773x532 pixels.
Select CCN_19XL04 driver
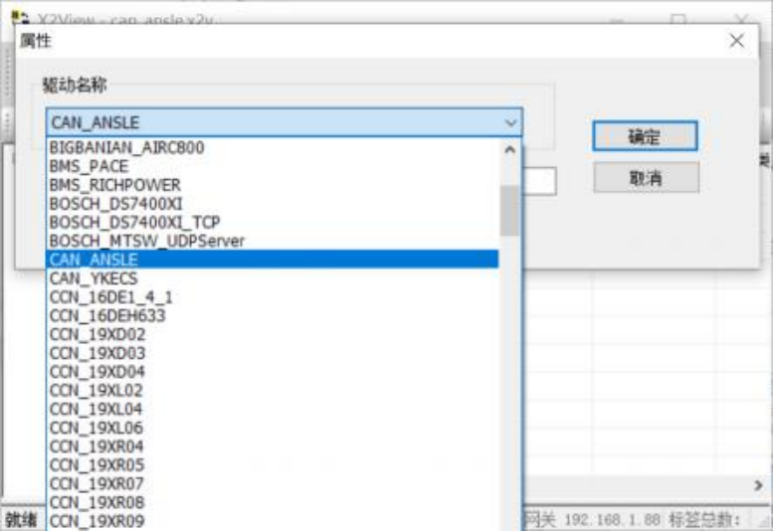pyautogui.click(x=273, y=410)
